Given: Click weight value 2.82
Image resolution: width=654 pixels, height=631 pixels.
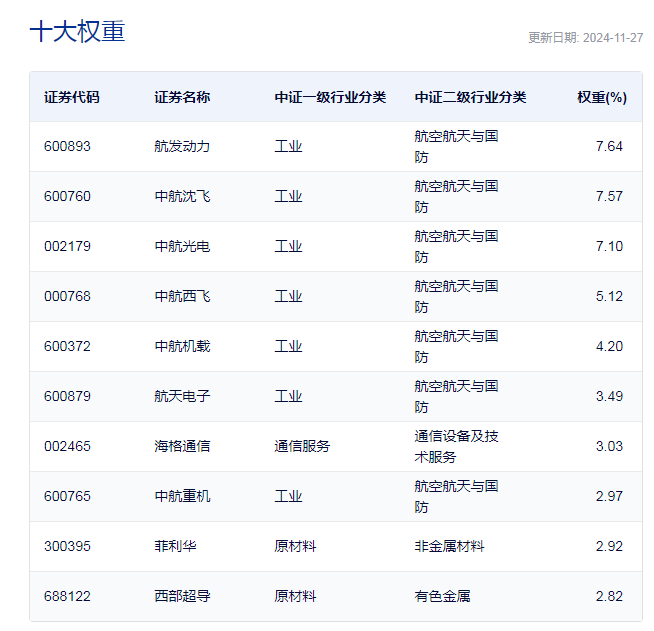Looking at the screenshot, I should 609,596.
